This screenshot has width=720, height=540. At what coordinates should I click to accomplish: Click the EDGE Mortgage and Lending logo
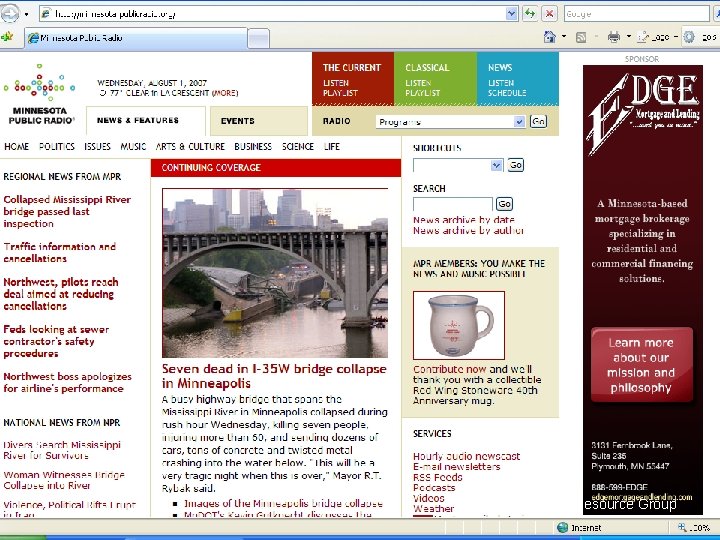[643, 114]
